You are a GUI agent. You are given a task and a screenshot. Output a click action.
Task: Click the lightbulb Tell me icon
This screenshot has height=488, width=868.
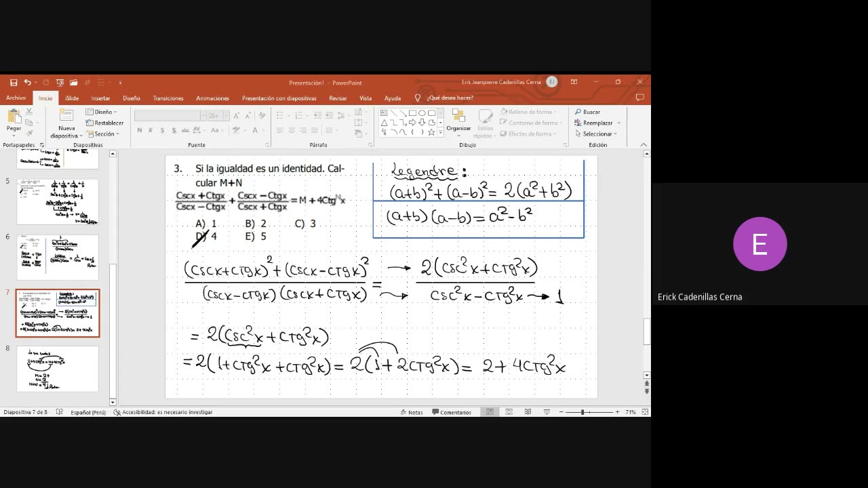pyautogui.click(x=418, y=98)
